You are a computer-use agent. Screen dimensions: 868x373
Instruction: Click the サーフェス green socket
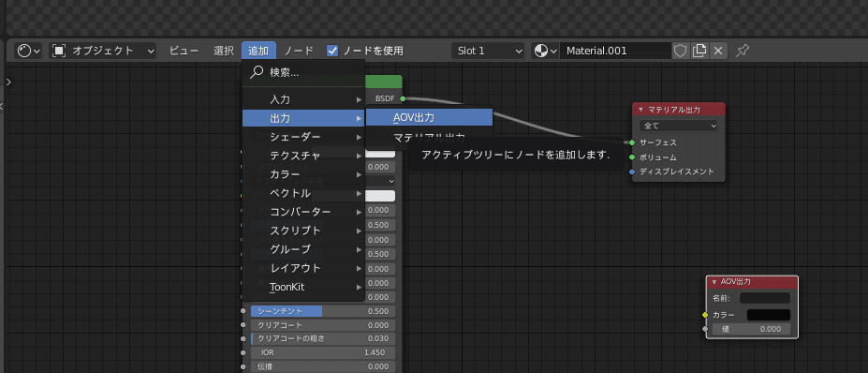click(x=632, y=142)
